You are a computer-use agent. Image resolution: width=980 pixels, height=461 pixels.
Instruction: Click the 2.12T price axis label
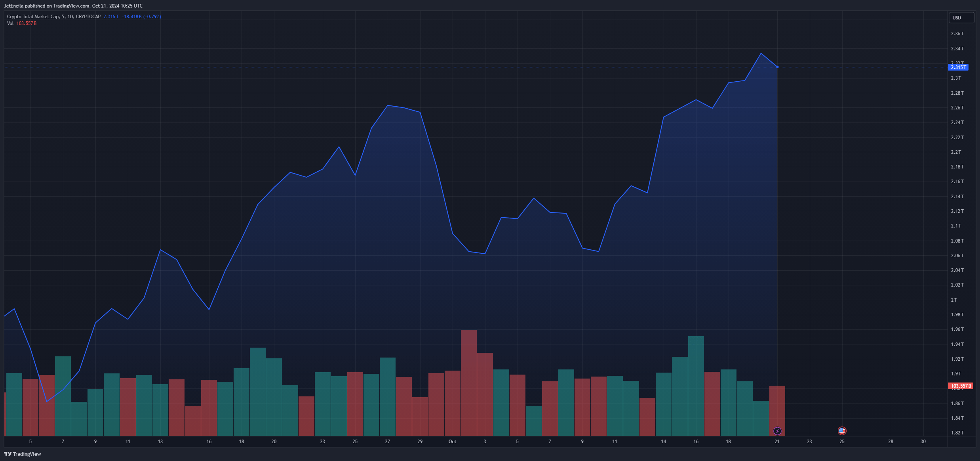pos(957,211)
